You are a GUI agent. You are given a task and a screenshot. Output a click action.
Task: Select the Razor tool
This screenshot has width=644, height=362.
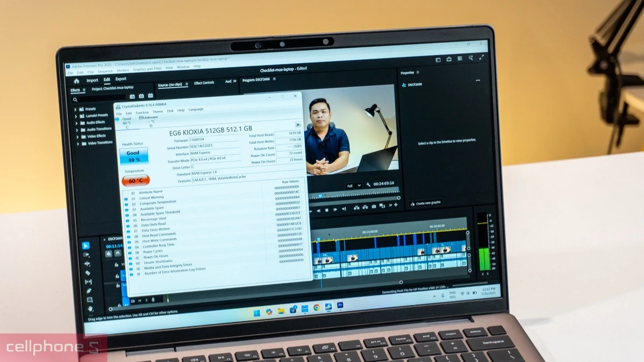[87, 273]
